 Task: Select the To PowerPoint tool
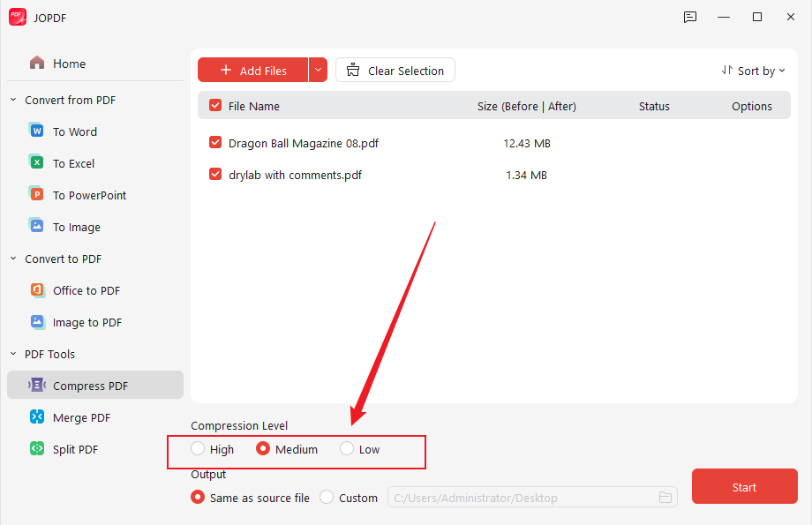87,194
